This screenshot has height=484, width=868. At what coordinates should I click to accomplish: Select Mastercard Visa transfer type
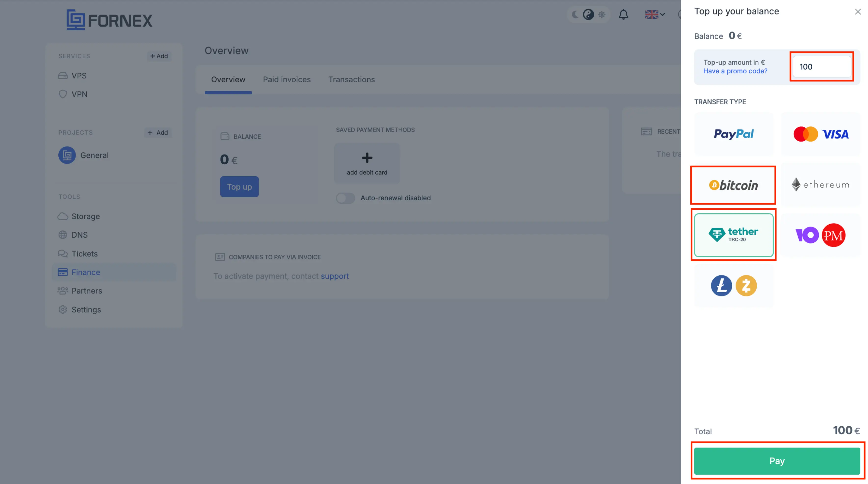821,134
